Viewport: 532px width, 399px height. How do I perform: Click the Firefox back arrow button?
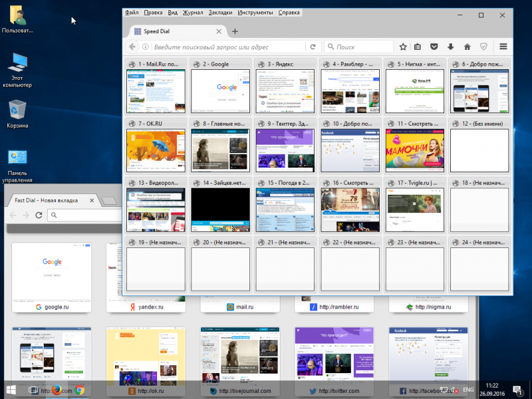[132, 47]
